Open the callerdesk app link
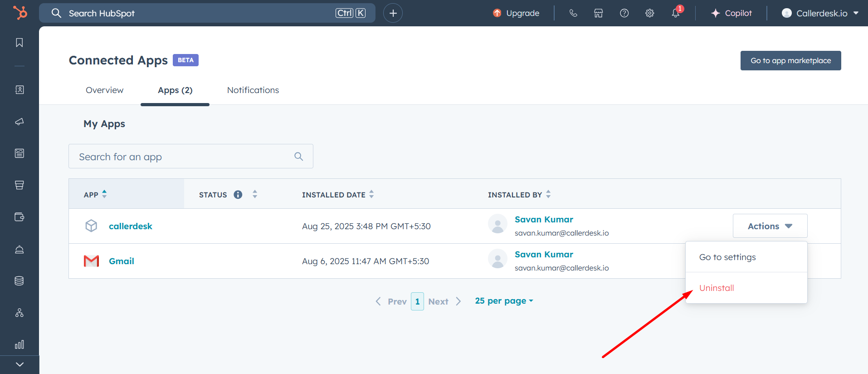This screenshot has height=374, width=868. pos(131,226)
